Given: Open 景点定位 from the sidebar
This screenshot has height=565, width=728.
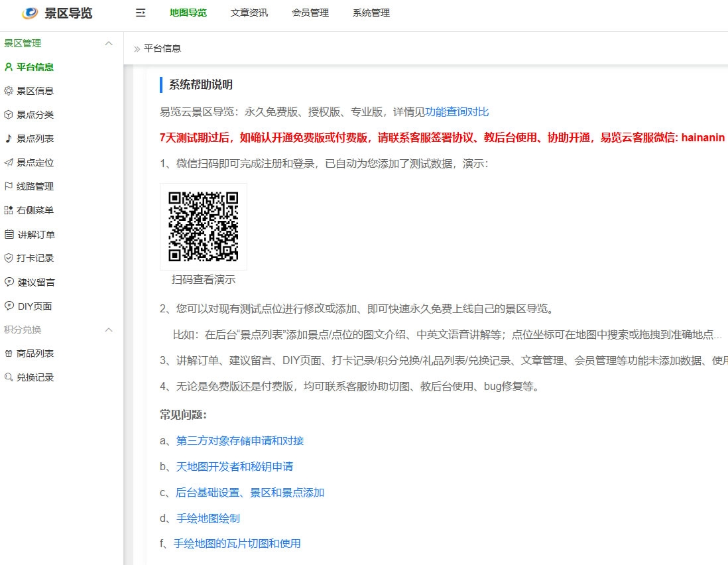Looking at the screenshot, I should pos(35,162).
